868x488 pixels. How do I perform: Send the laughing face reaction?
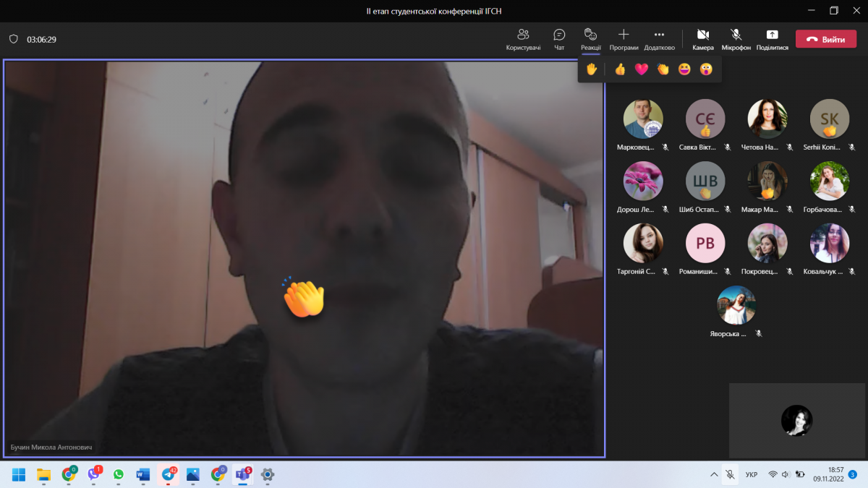pos(684,69)
